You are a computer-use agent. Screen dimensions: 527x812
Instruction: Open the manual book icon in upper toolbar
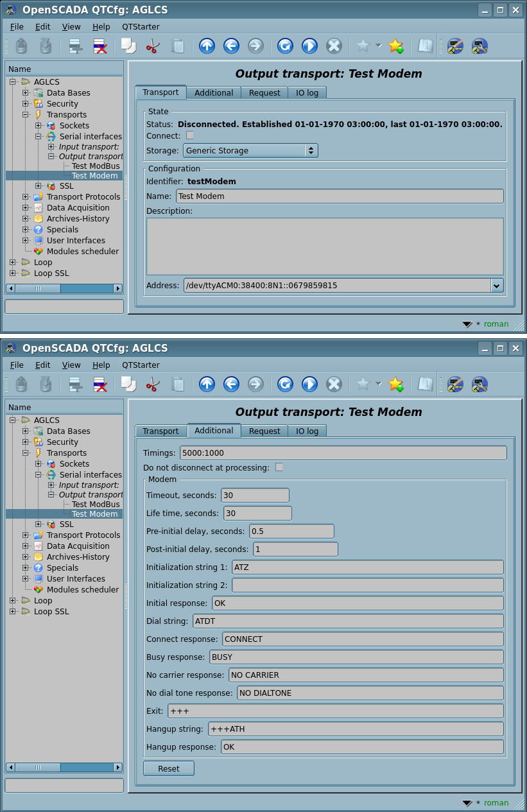point(425,46)
